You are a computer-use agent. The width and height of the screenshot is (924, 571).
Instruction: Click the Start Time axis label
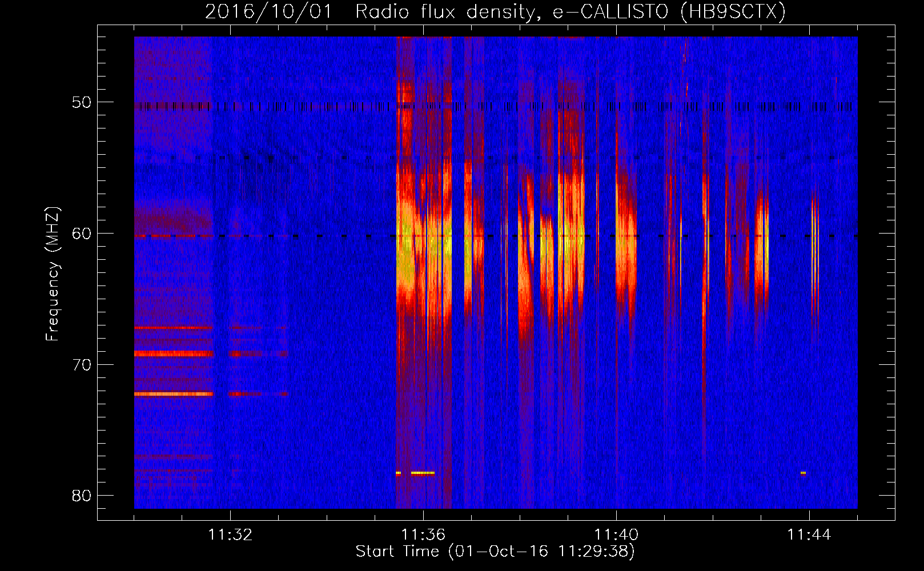495,551
